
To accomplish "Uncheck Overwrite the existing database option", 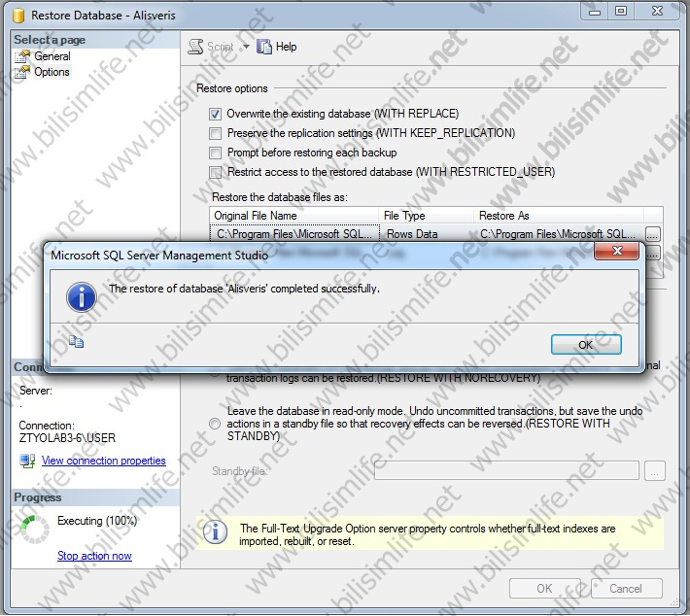I will [216, 114].
